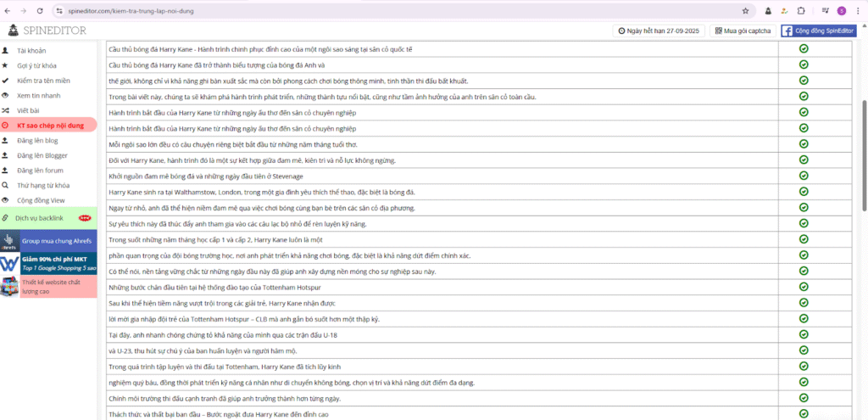The height and width of the screenshot is (420, 868).
Task: Bookmark this page using the address bar star
Action: tap(745, 10)
